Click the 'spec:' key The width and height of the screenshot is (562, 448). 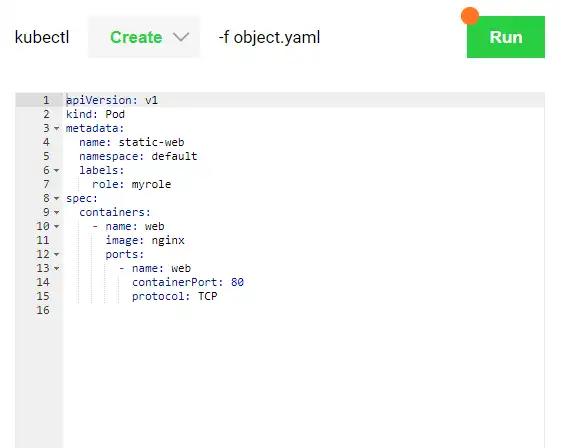click(x=82, y=198)
